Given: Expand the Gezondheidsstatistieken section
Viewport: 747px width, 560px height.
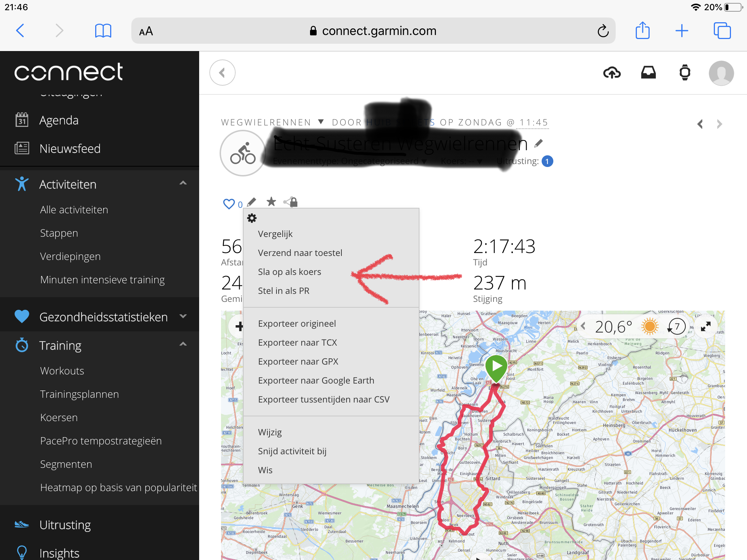Looking at the screenshot, I should (183, 316).
